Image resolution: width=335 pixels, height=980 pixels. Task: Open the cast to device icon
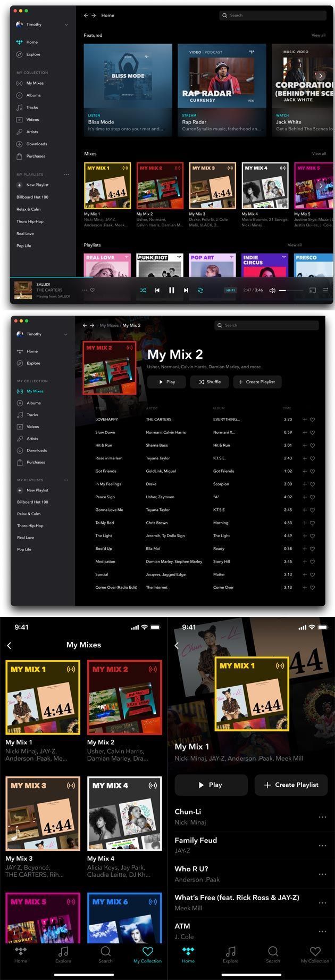[312, 290]
